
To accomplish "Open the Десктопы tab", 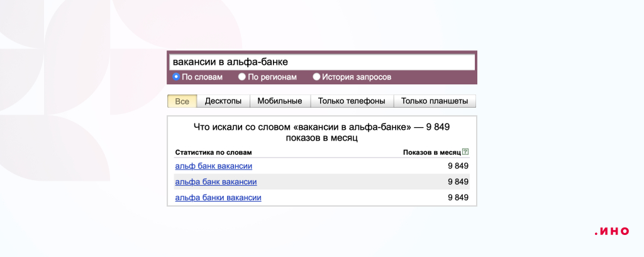I will tap(223, 101).
